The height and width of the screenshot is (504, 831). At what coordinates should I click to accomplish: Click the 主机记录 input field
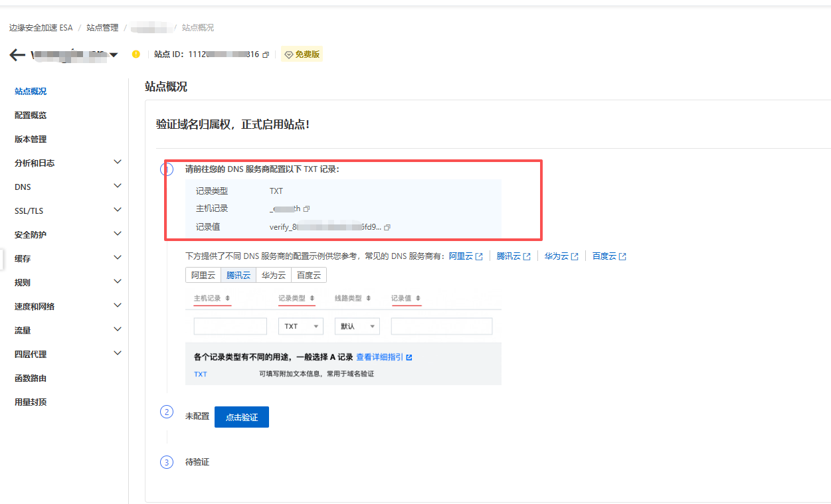click(x=230, y=326)
